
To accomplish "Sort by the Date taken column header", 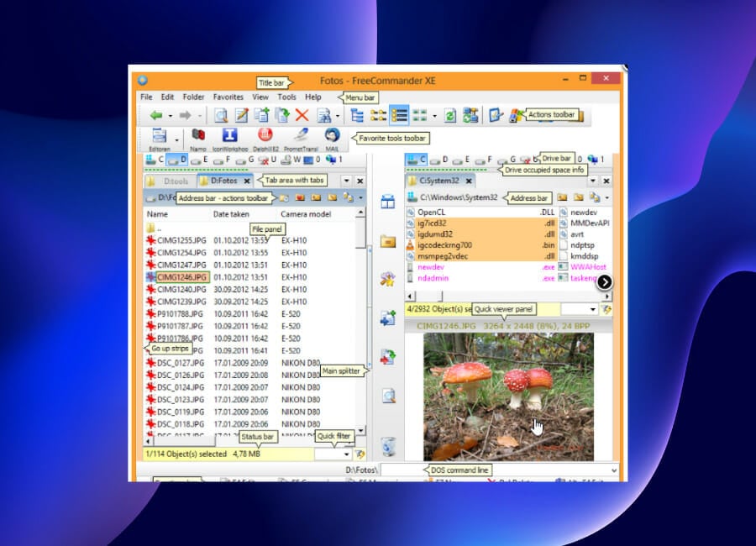I will click(x=232, y=213).
